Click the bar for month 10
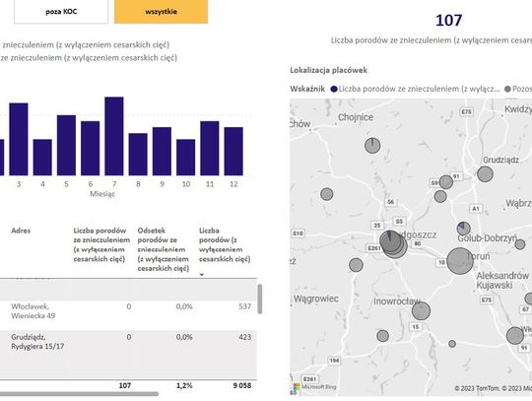The height and width of the screenshot is (401, 532). (186, 157)
